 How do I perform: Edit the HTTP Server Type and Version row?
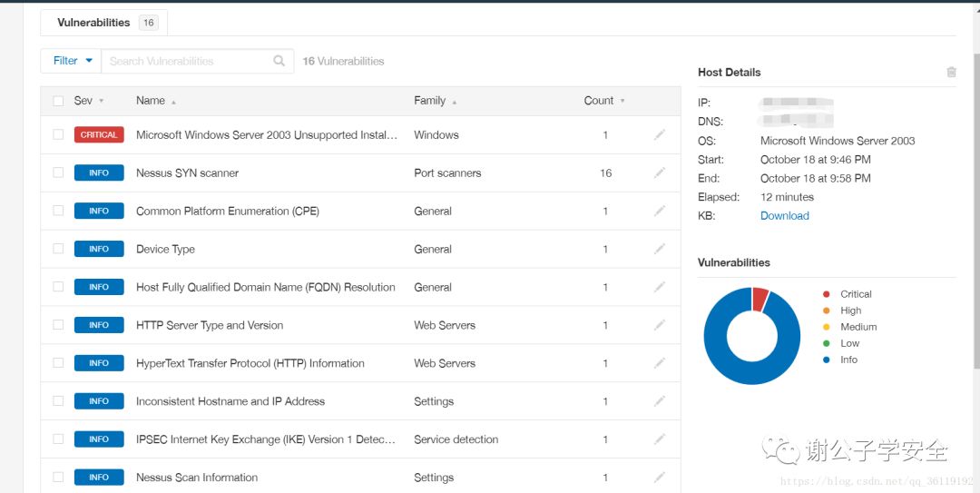660,326
